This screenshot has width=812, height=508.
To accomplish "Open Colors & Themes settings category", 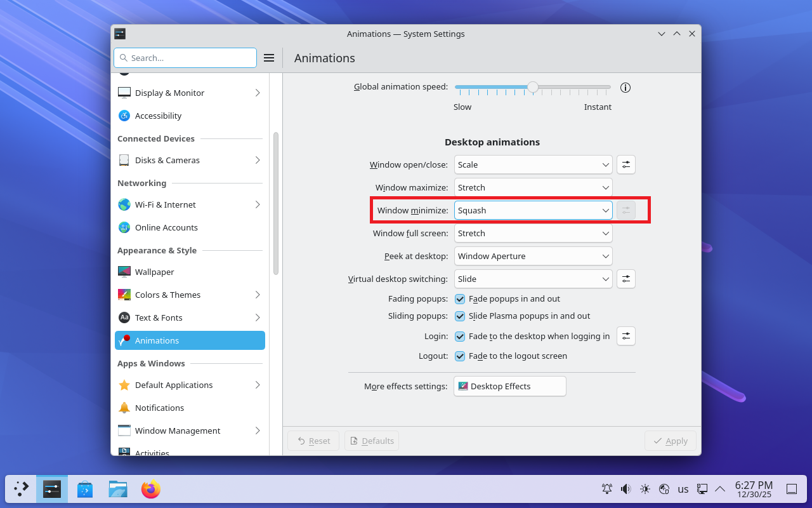I will click(167, 295).
